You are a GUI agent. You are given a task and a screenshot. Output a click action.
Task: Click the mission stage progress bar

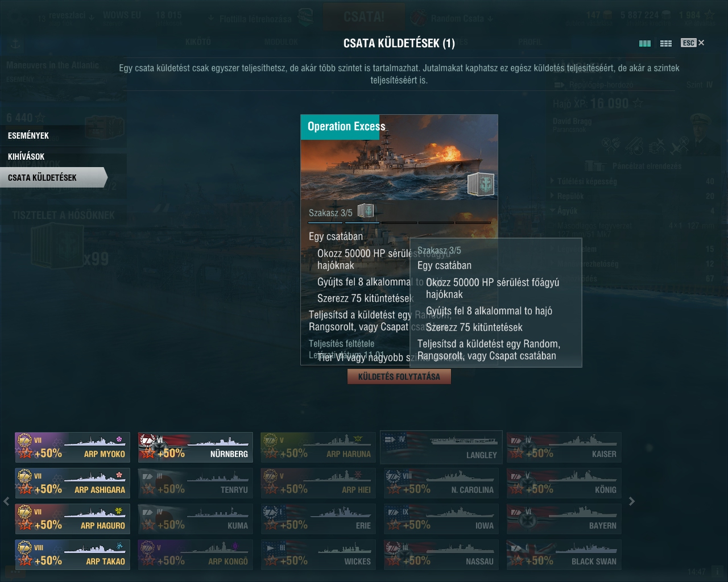(399, 222)
